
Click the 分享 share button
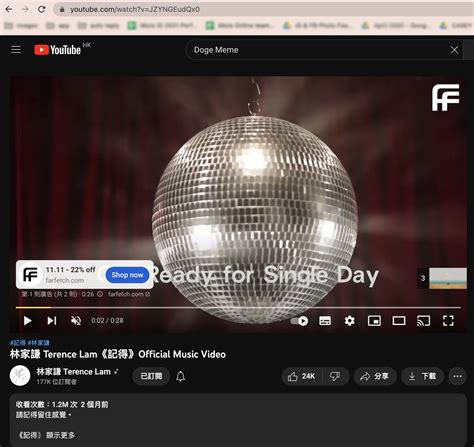tap(375, 376)
